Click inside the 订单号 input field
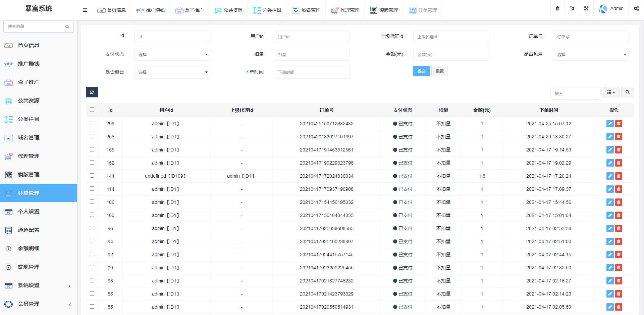The width and height of the screenshot is (644, 315). (590, 37)
